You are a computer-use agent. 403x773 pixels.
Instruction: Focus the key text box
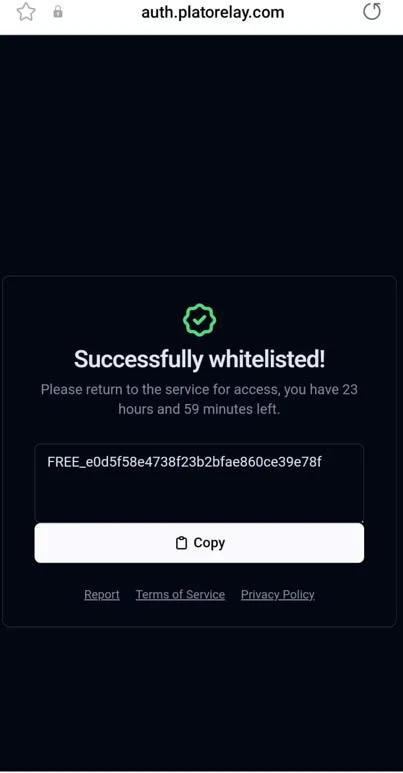tap(199, 483)
